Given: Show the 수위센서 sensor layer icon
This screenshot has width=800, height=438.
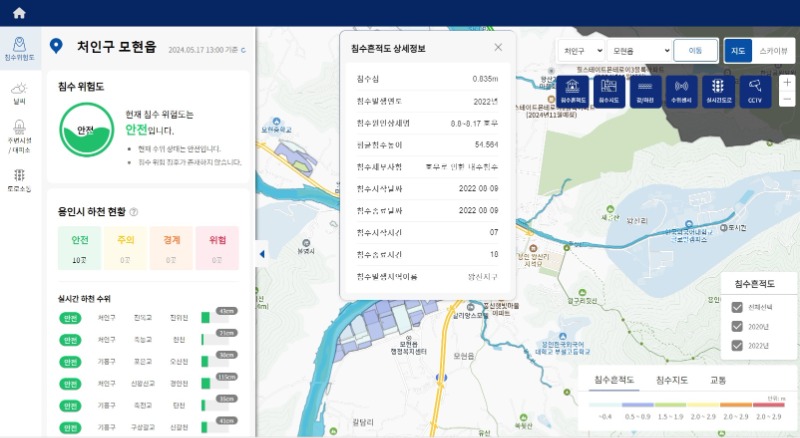Looking at the screenshot, I should pos(681,91).
